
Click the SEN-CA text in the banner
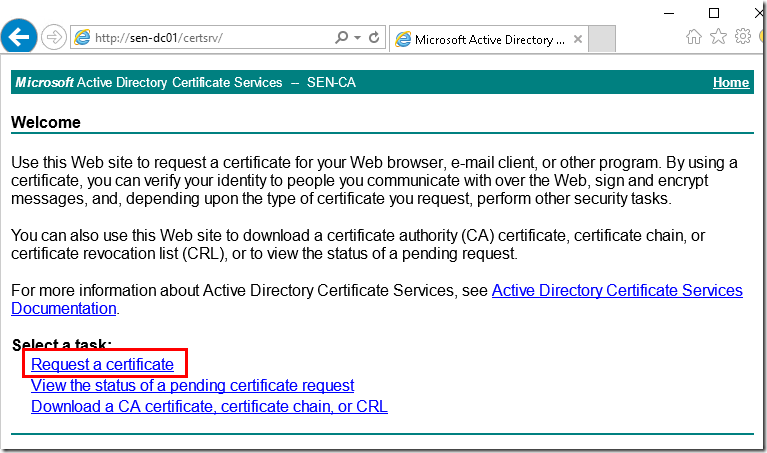(331, 82)
